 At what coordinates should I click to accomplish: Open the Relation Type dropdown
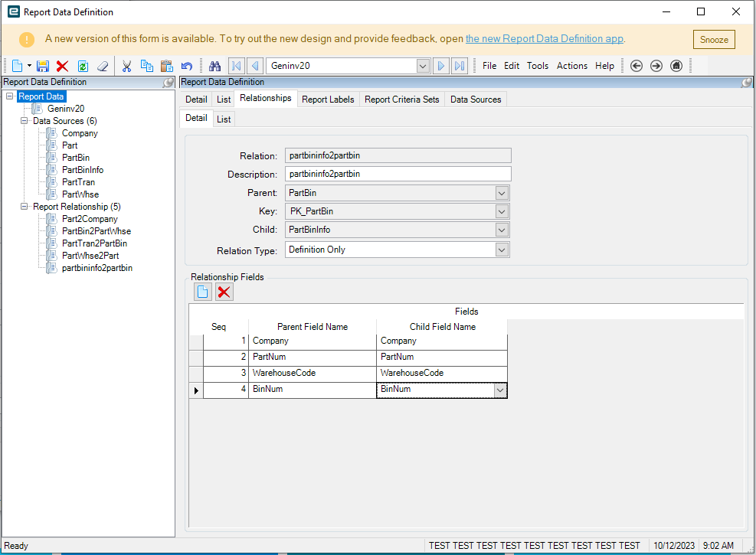tap(502, 250)
